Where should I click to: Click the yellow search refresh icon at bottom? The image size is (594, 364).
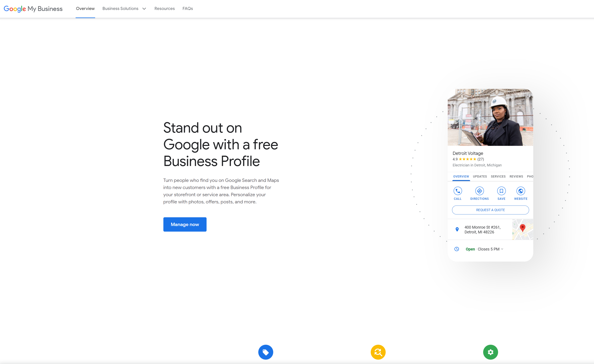click(x=378, y=352)
